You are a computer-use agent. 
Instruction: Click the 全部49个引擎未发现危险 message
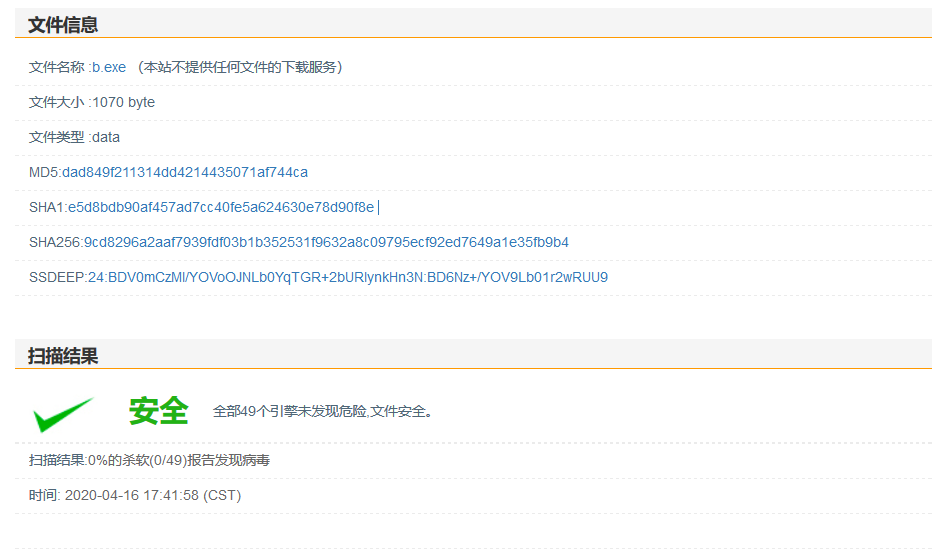(323, 411)
